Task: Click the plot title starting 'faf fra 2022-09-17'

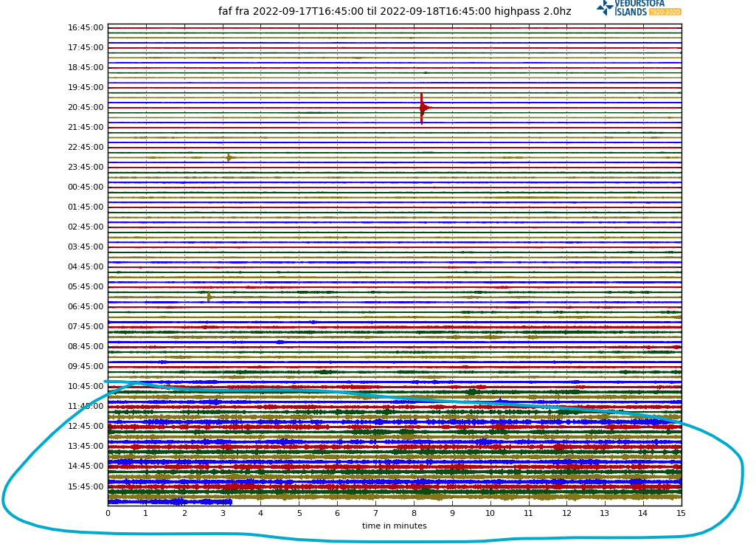Action: pyautogui.click(x=395, y=11)
